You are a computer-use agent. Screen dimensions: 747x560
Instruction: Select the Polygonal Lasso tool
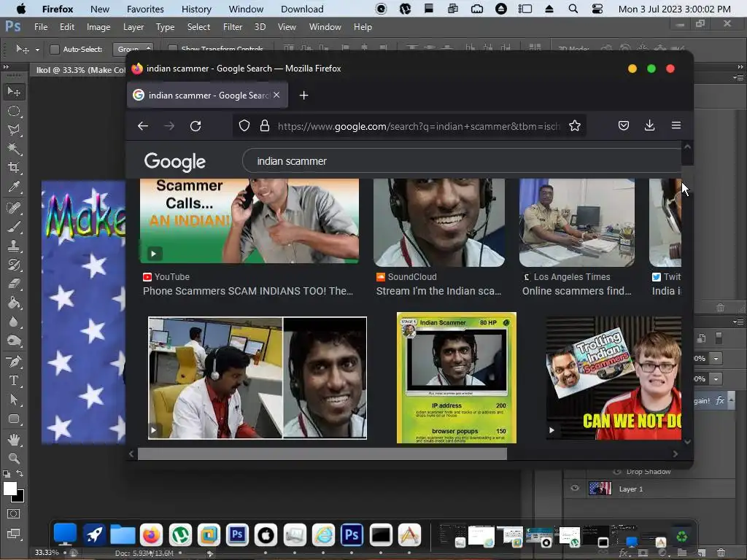click(14, 130)
